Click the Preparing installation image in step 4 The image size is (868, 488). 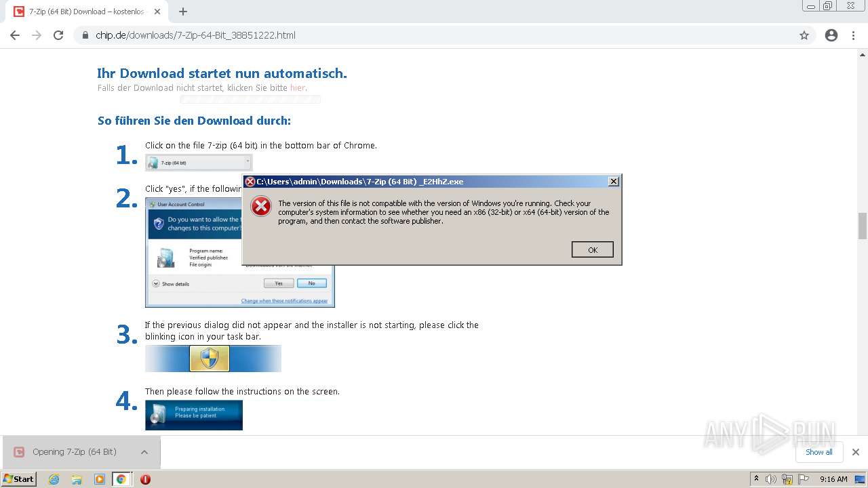click(194, 415)
